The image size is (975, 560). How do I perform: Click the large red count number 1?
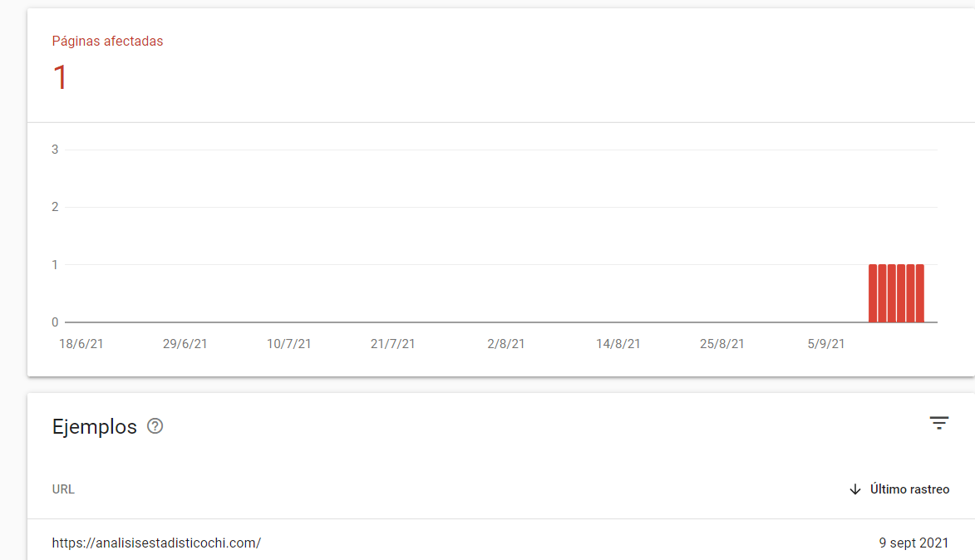60,78
